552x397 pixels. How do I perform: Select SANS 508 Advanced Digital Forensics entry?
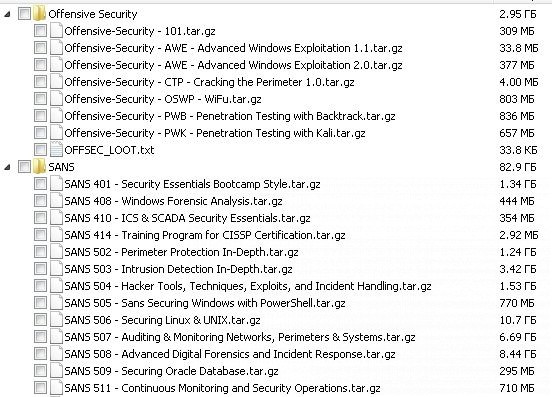click(x=230, y=354)
